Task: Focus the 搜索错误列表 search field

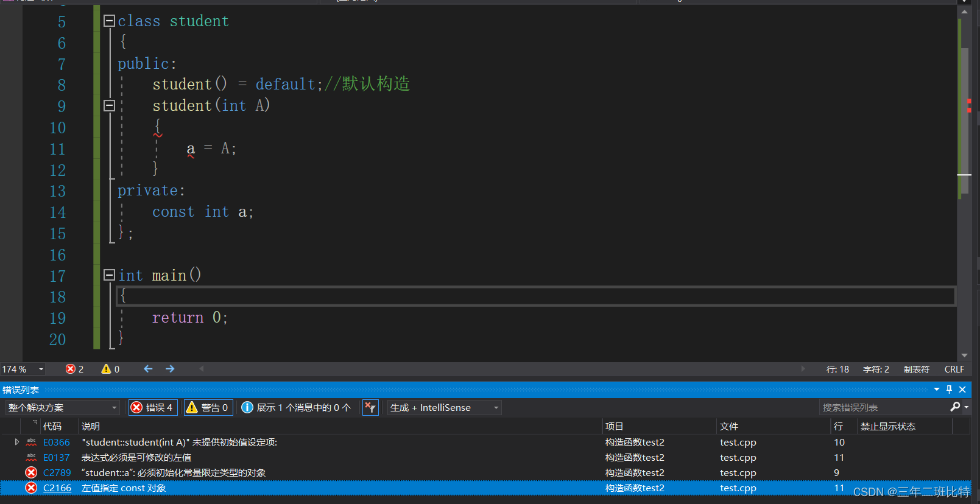Action: 883,408
